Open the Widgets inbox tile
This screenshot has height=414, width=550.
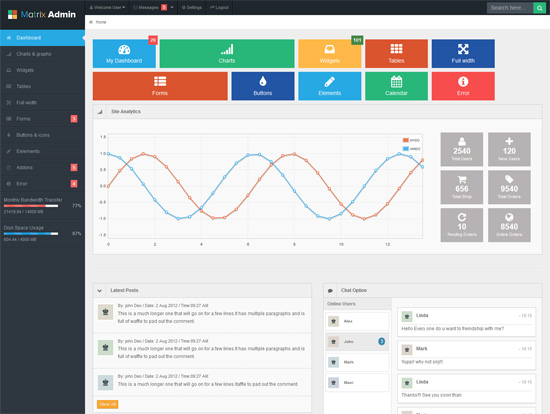point(330,54)
